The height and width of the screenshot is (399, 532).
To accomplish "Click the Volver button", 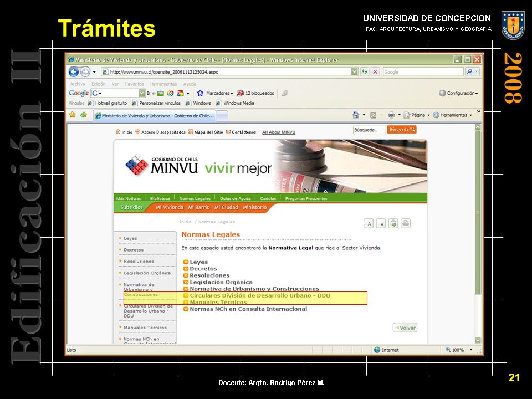I will pyautogui.click(x=405, y=328).
